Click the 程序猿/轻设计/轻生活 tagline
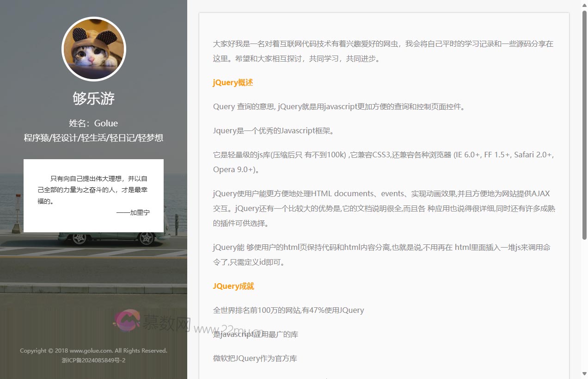 (93, 138)
